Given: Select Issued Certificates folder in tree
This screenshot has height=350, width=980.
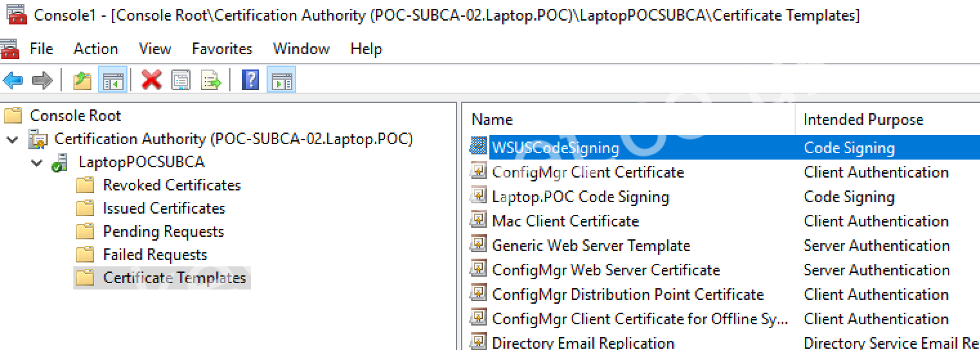Looking at the screenshot, I should pos(164,208).
